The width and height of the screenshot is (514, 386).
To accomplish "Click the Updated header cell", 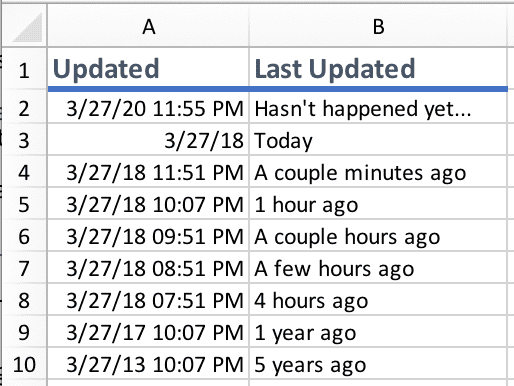I will click(148, 69).
